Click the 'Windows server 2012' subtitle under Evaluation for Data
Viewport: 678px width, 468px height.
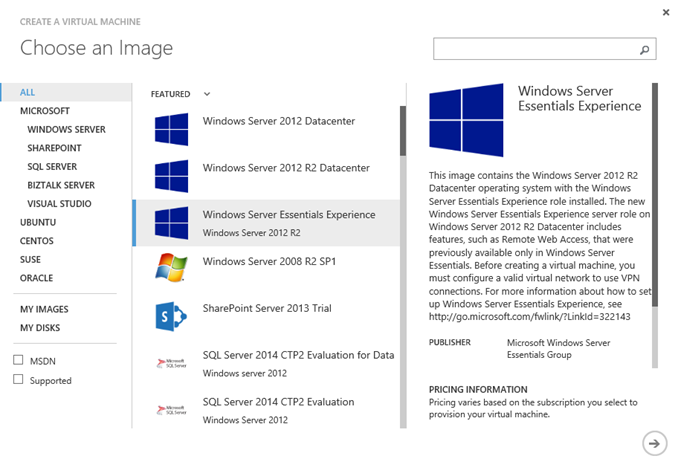(245, 373)
